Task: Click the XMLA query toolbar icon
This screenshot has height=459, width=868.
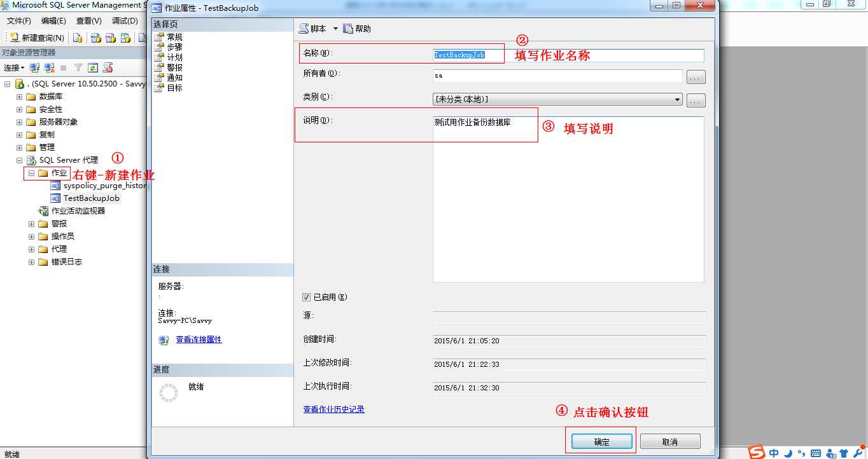Action: pyautogui.click(x=125, y=38)
